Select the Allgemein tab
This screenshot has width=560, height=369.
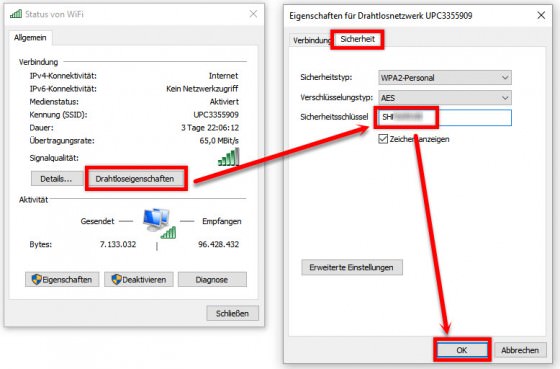(30, 38)
